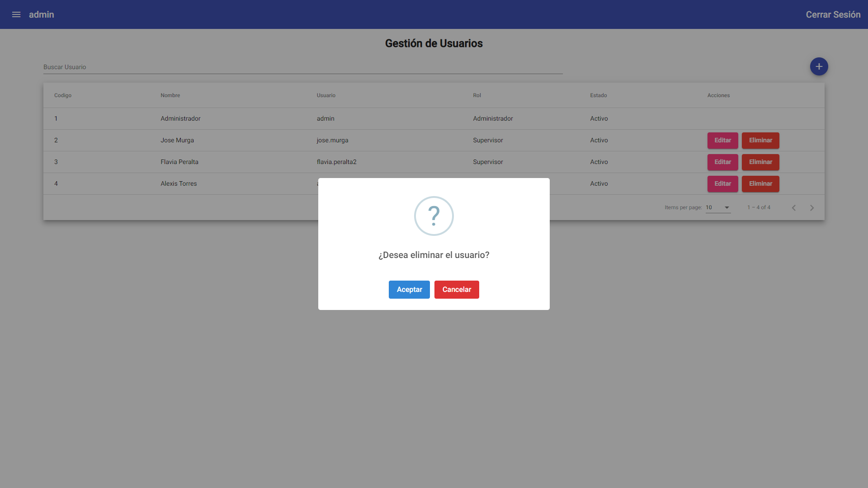Open the navigation hamburger menu
Screen dimensions: 868x488
point(16,14)
